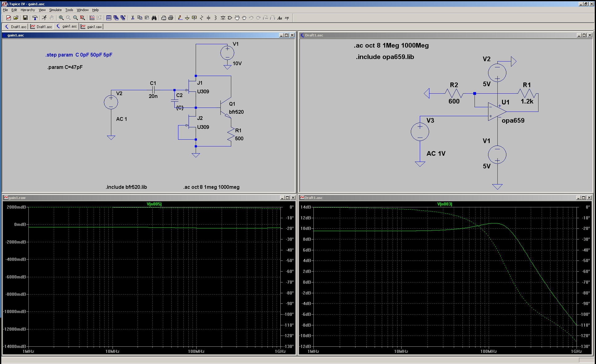The image size is (596, 364).
Task: Add text with the Aa icon
Action: tap(280, 18)
